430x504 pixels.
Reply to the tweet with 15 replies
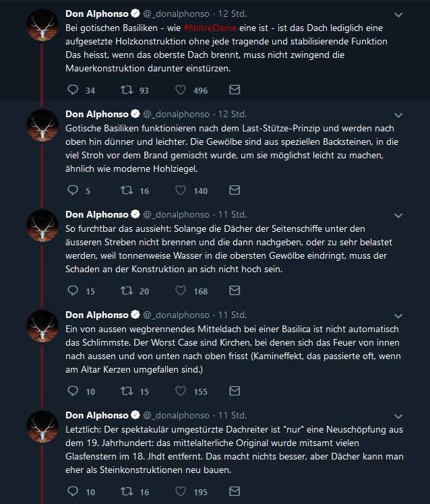click(x=73, y=290)
